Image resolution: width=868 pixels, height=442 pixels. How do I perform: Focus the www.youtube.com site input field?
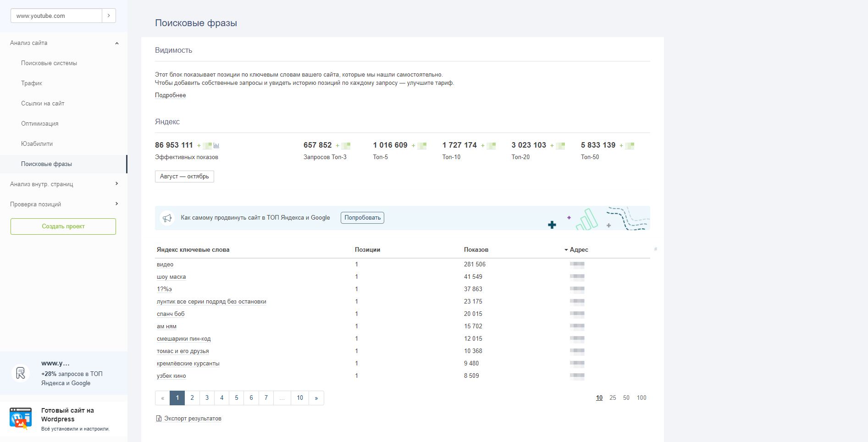(x=56, y=16)
